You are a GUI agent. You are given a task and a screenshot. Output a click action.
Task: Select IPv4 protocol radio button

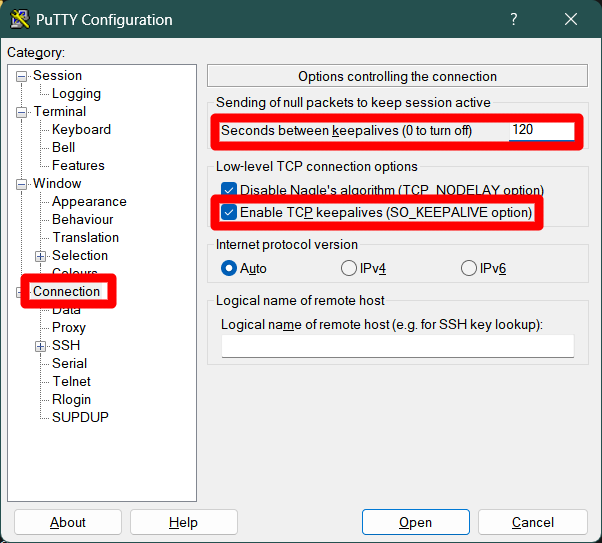point(349,268)
